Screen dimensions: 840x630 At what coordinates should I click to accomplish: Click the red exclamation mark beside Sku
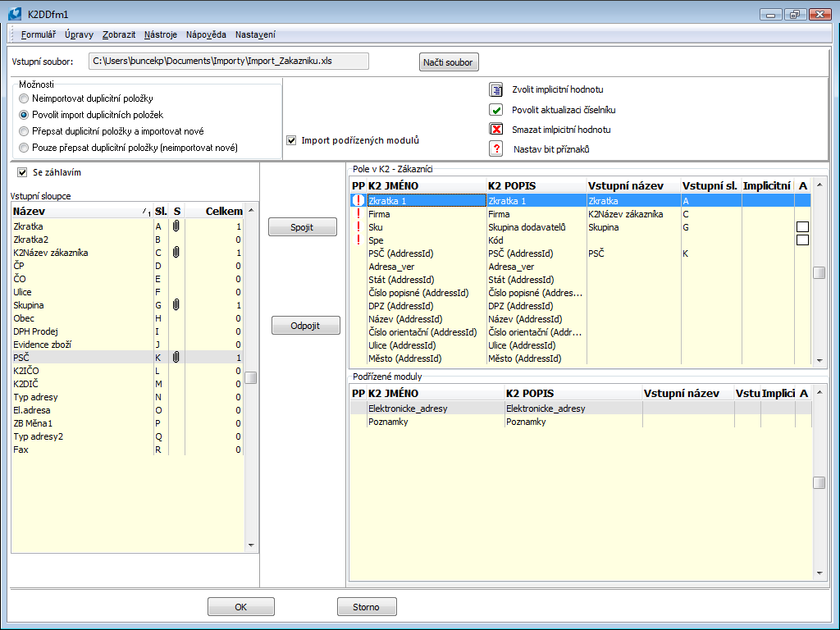pyautogui.click(x=358, y=227)
